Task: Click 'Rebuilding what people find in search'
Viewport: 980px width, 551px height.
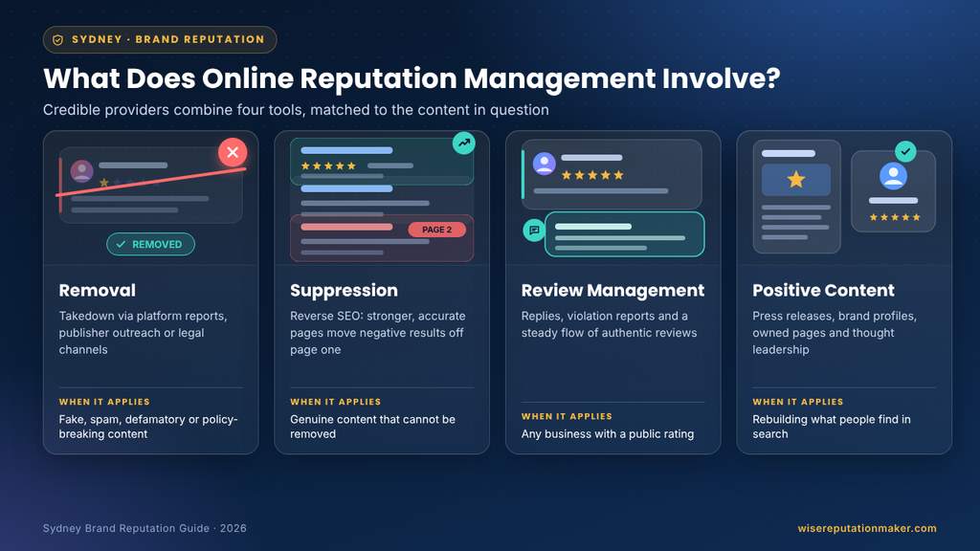Action: click(832, 427)
